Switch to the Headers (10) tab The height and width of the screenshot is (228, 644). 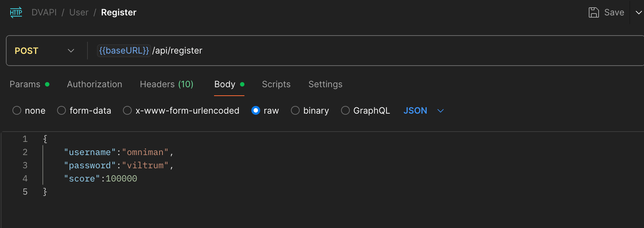coord(166,84)
